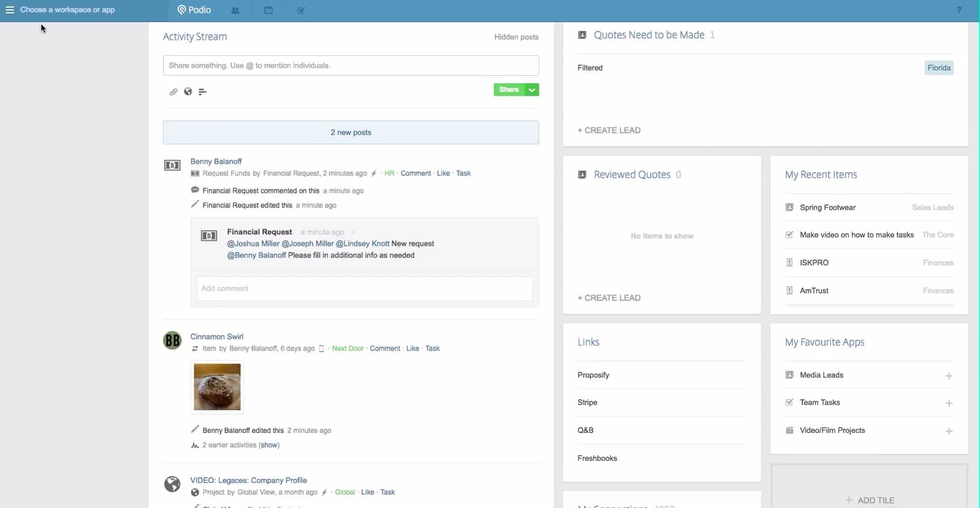The height and width of the screenshot is (508, 980).
Task: Click Task on VIDEO: Legaces post
Action: point(387,492)
